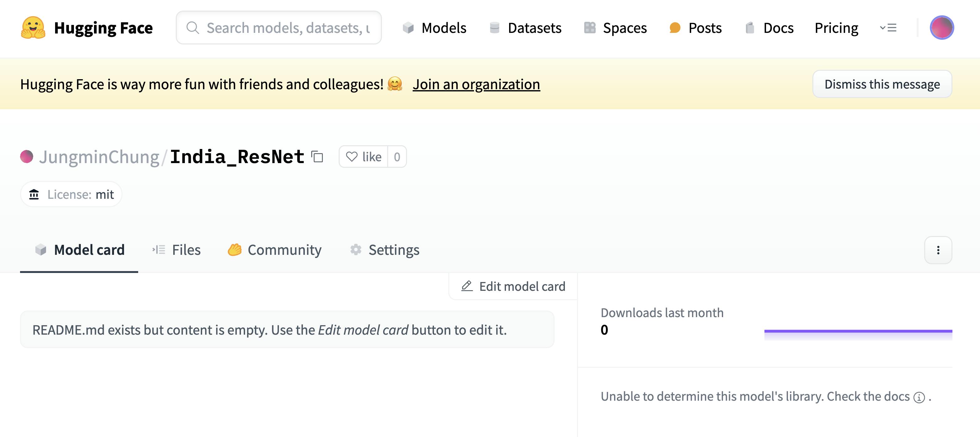This screenshot has height=437, width=980.
Task: Click the Downloads last month label
Action: point(662,312)
